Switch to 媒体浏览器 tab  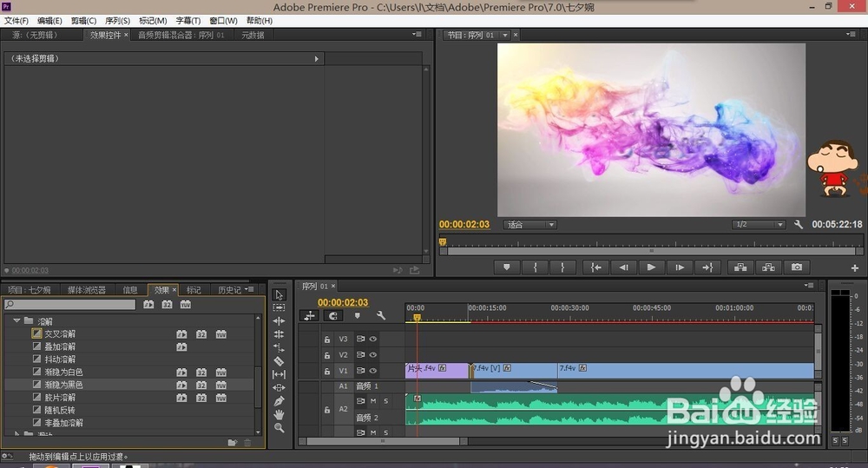point(86,290)
